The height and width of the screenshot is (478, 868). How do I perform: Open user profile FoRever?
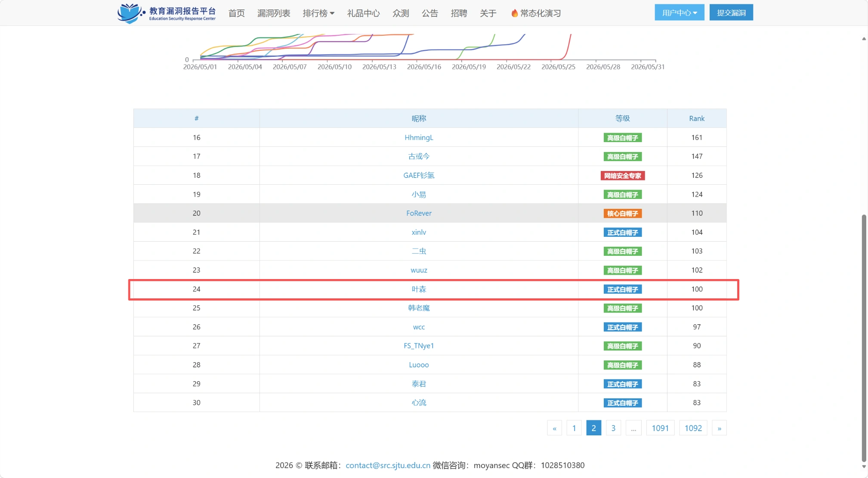tap(419, 213)
